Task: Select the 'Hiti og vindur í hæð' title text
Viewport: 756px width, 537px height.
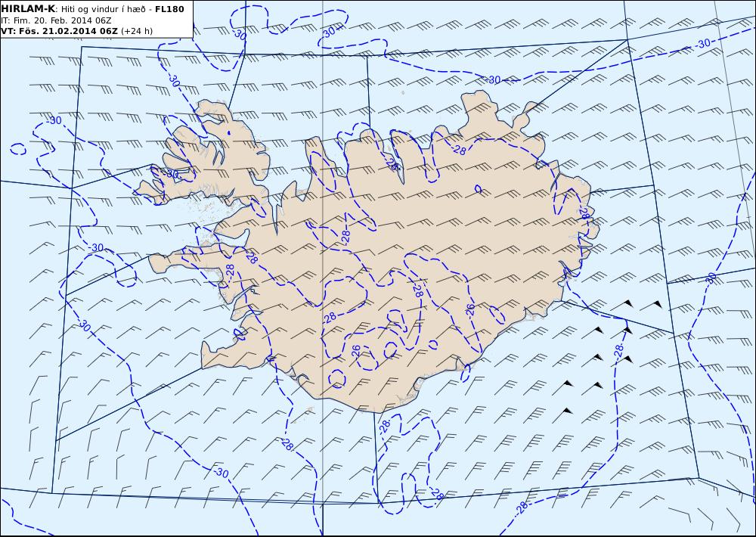Action: (103, 9)
